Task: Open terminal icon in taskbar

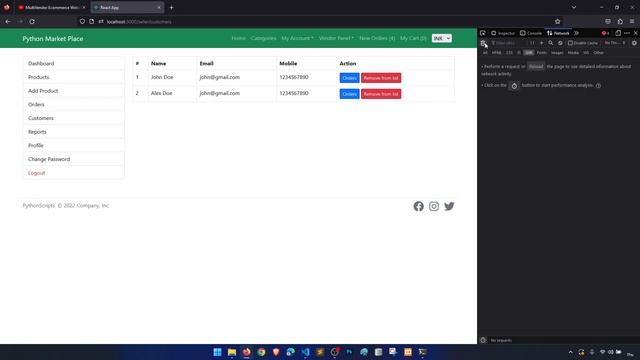Action: coord(422,352)
